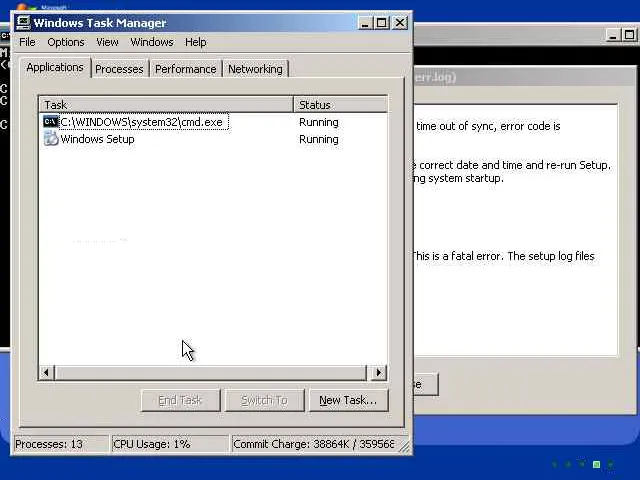Image resolution: width=640 pixels, height=480 pixels.
Task: Open the Options menu
Action: pyautogui.click(x=66, y=42)
